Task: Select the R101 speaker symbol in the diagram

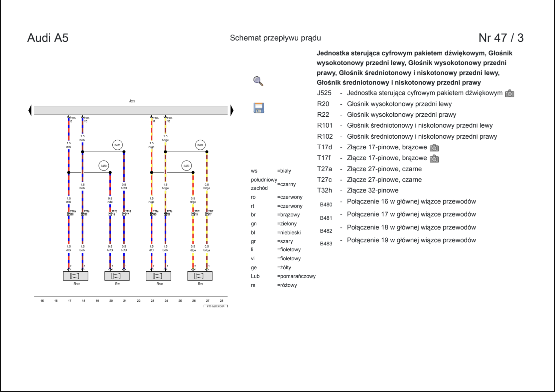Action: pos(76,276)
